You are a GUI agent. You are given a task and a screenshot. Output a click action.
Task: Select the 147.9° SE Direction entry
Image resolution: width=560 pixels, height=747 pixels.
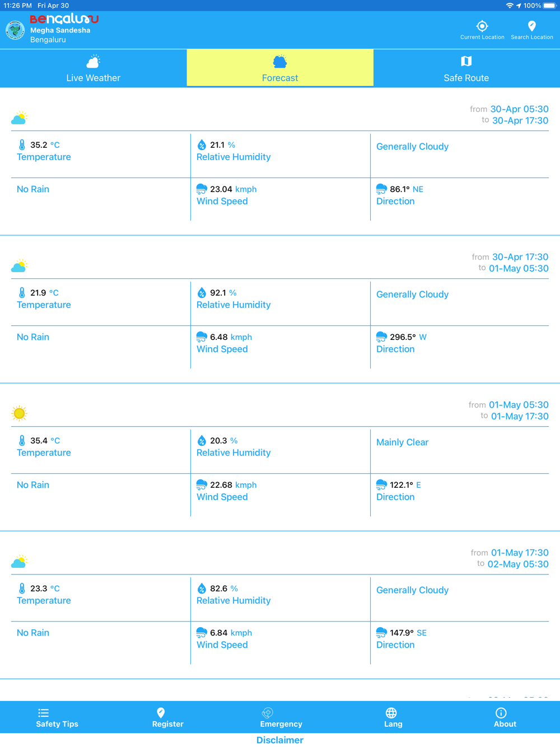tap(459, 638)
